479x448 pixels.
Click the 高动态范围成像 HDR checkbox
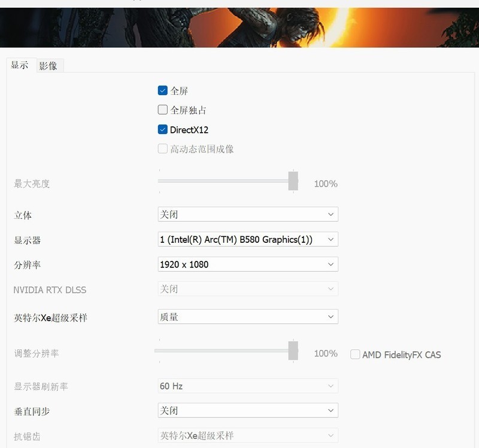coord(162,149)
